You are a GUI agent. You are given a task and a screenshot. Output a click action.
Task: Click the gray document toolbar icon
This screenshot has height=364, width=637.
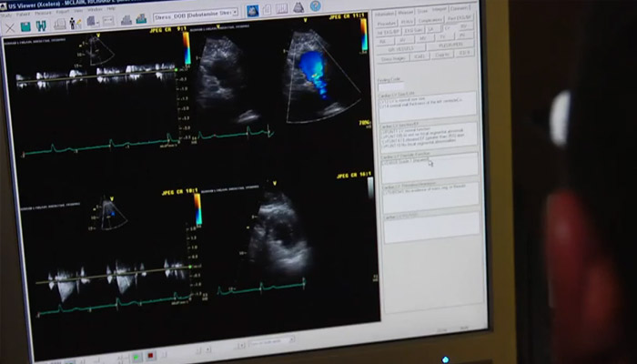click(92, 22)
